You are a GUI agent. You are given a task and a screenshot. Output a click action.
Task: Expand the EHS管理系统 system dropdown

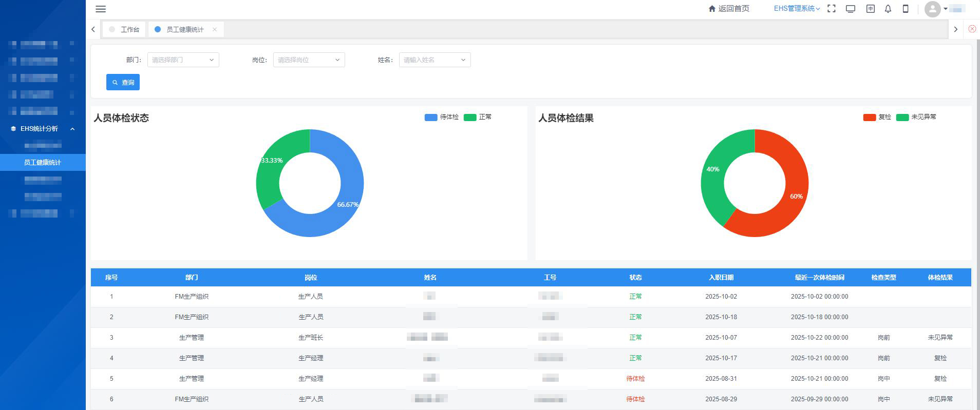click(797, 9)
